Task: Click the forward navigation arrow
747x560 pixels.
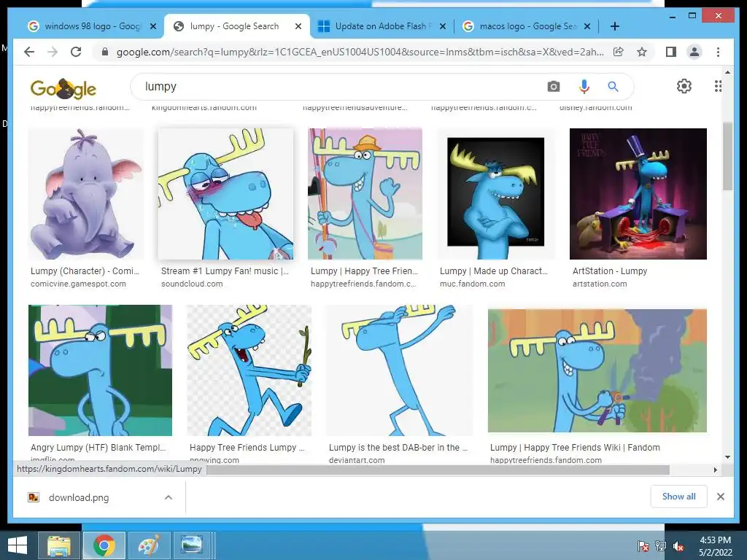Action: click(53, 52)
